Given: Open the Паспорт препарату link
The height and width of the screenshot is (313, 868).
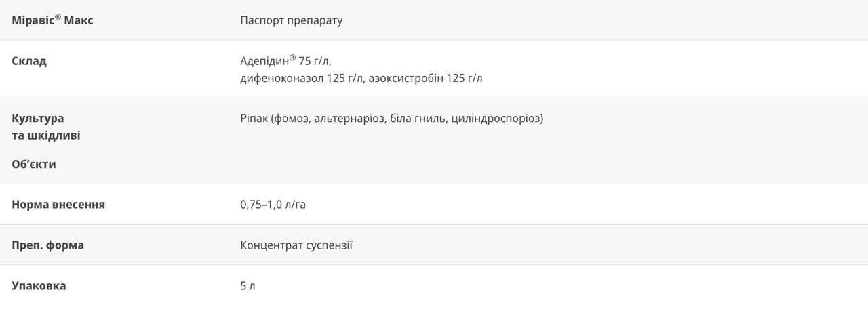Looking at the screenshot, I should (291, 20).
